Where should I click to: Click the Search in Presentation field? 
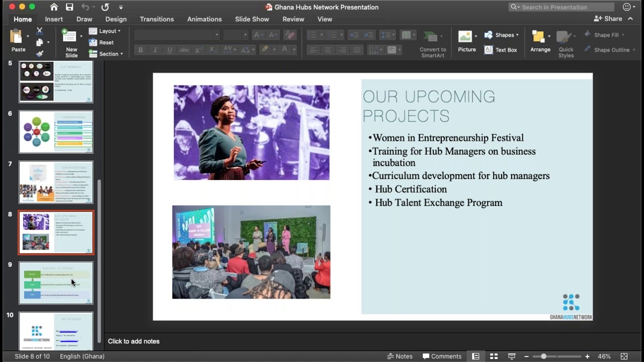(x=561, y=7)
